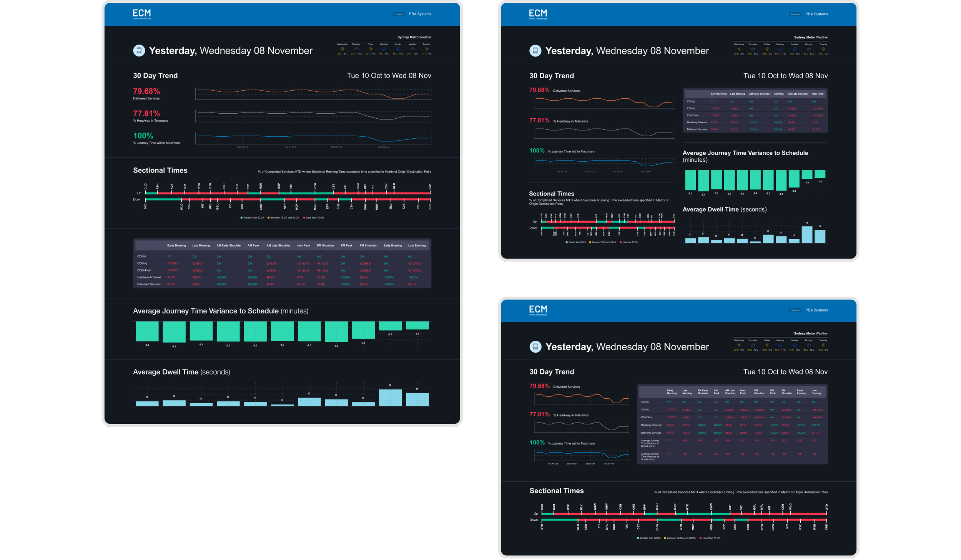Click the train icon in the bottom-right panel
This screenshot has height=560, width=961.
(535, 346)
